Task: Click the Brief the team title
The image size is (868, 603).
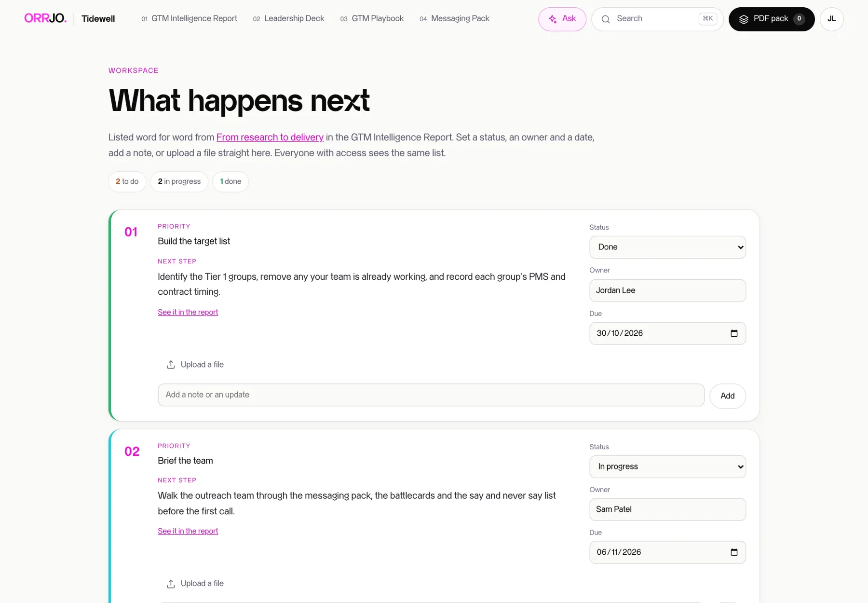Action: click(x=185, y=461)
